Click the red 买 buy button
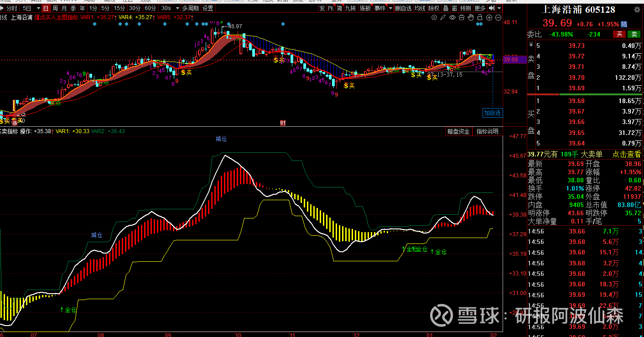Screen dimensions: 644x337 point(619,34)
